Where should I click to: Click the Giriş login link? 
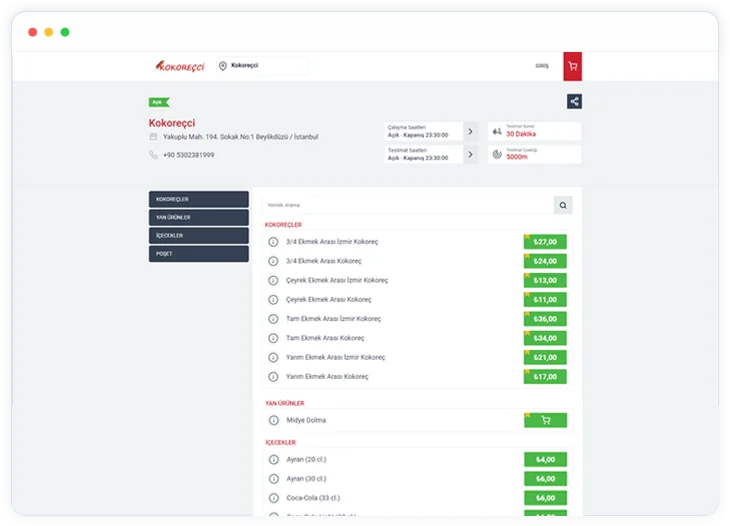click(542, 66)
